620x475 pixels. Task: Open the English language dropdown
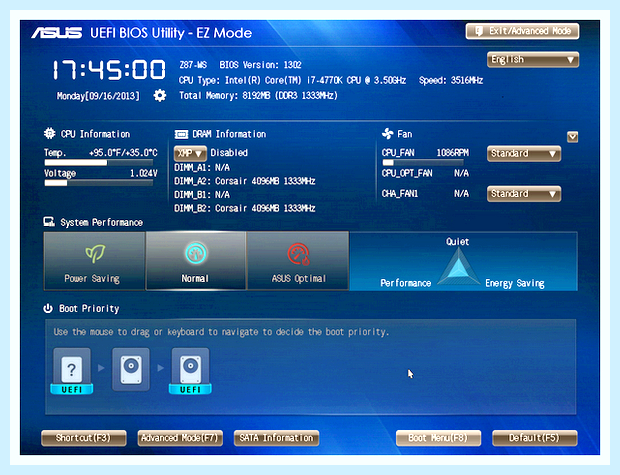coord(533,60)
